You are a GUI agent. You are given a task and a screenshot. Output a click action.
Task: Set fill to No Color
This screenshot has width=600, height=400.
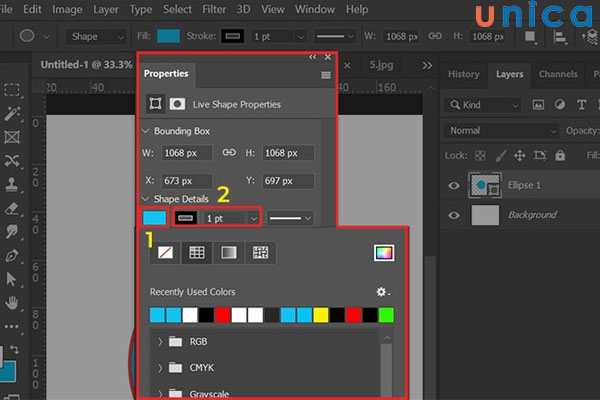click(165, 252)
